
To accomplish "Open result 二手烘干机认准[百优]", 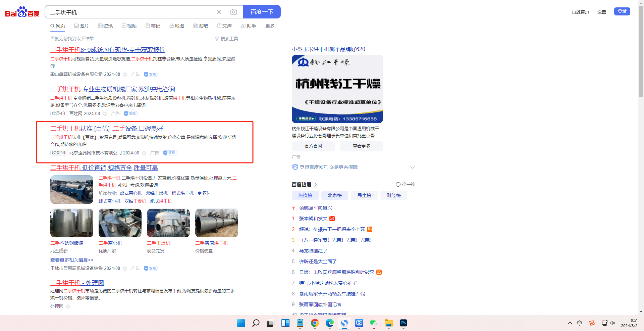I will 107,129.
